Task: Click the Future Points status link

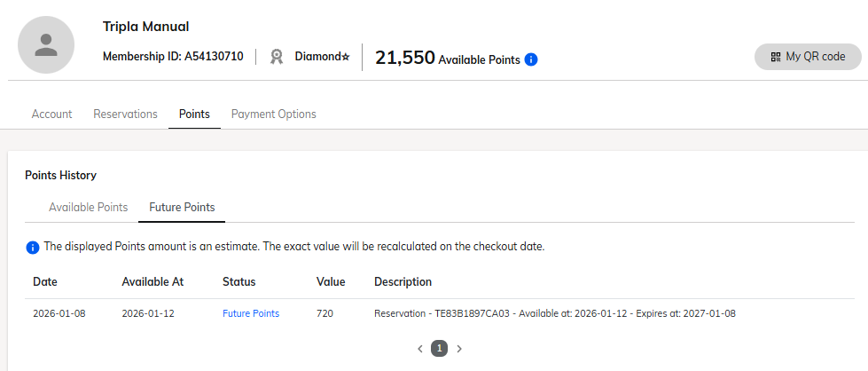Action: (251, 313)
